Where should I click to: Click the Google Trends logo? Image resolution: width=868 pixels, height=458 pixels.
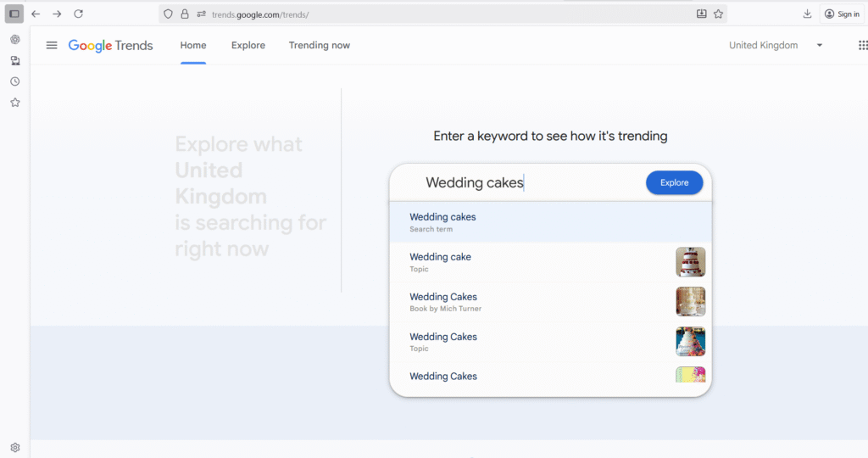[x=111, y=46]
